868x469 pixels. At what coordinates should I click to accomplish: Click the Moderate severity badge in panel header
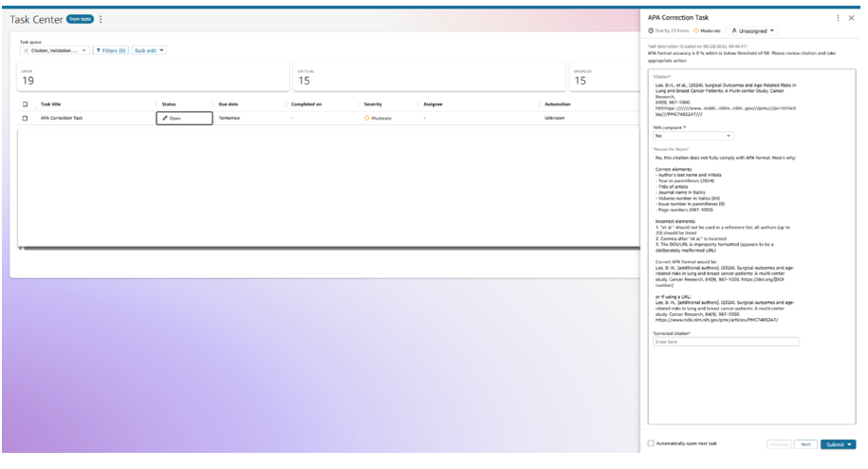point(707,31)
